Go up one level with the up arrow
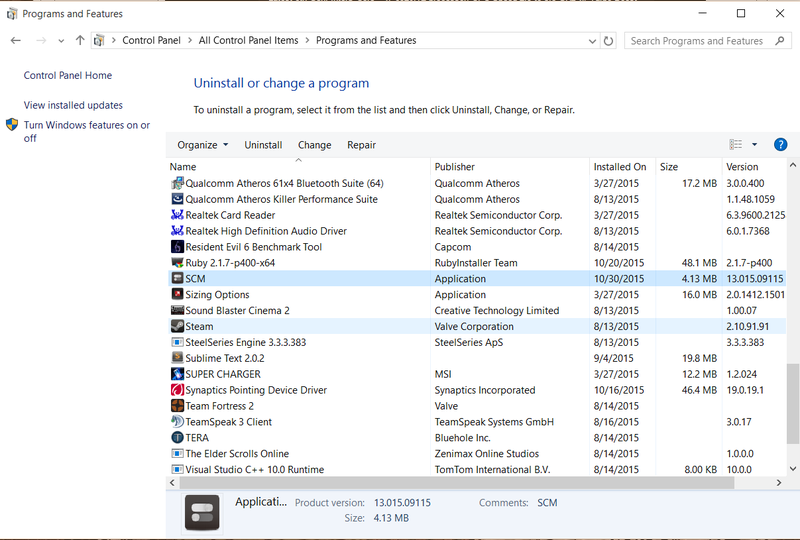 point(80,41)
